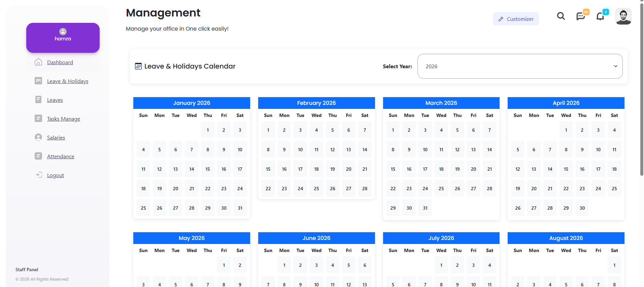The image size is (644, 287).
Task: Click the Dashboard home icon
Action: click(38, 62)
